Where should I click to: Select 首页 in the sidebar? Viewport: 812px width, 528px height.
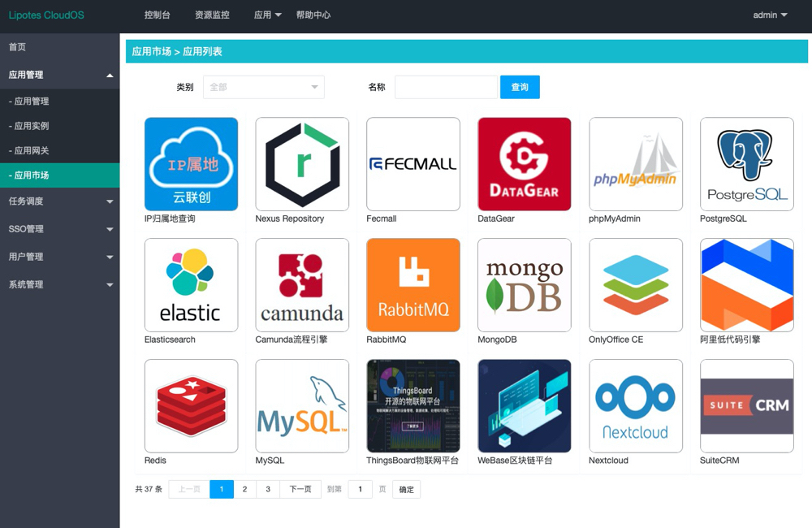click(60, 46)
